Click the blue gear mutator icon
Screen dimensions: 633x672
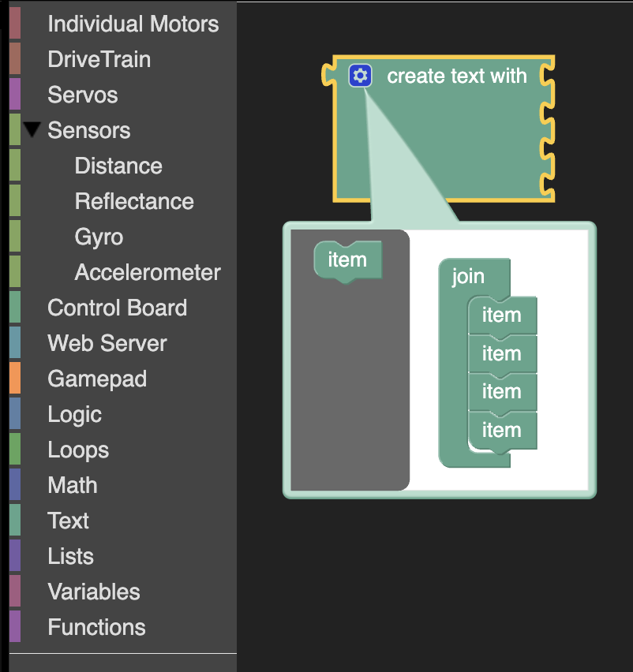point(360,76)
